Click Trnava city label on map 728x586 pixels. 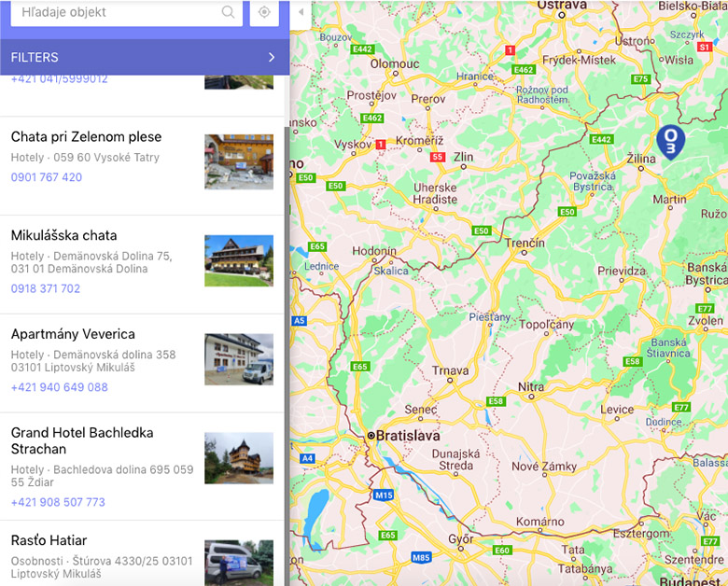pos(451,370)
